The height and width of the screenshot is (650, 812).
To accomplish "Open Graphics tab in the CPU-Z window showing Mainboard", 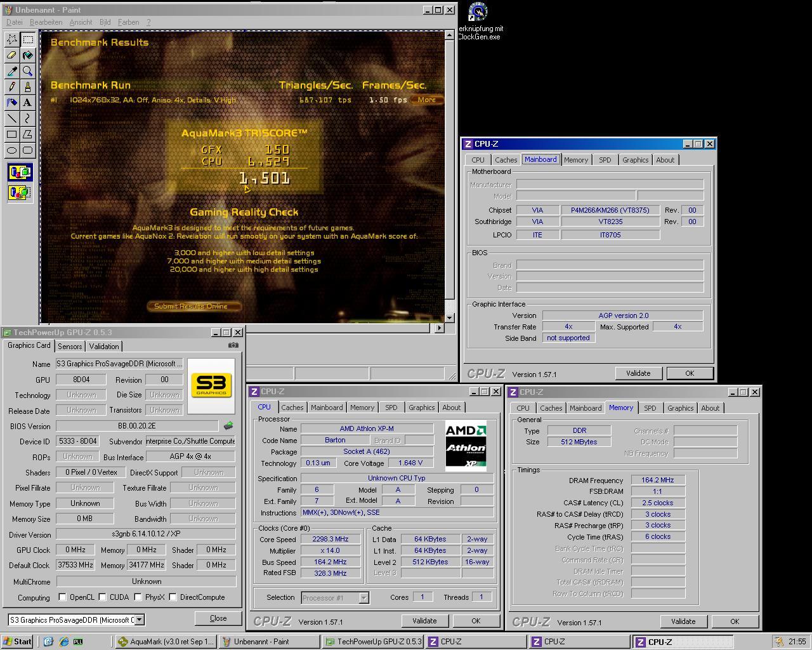I will [635, 160].
